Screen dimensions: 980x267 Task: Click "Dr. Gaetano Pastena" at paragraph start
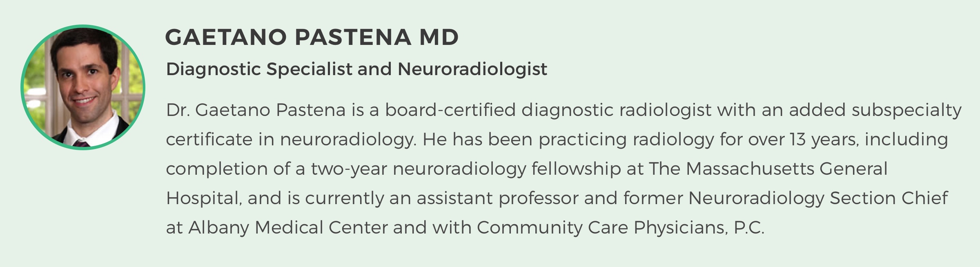(256, 110)
